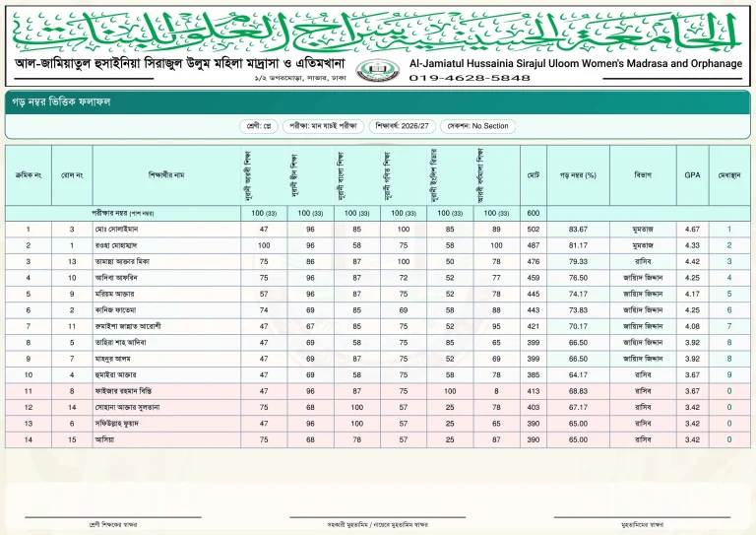Click the 'গড় নম্বর ভিত্তিক ফলাফল' title
Viewport: 756px width, 535px height.
(x=61, y=101)
